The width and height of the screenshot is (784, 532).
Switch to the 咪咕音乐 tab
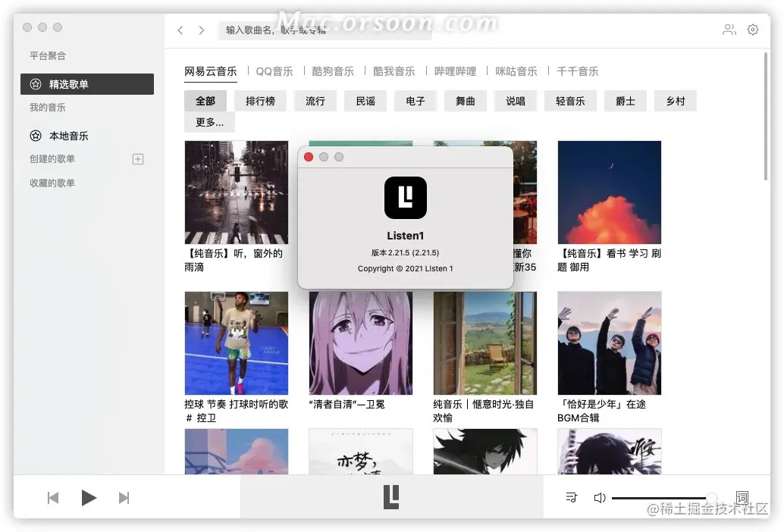516,71
